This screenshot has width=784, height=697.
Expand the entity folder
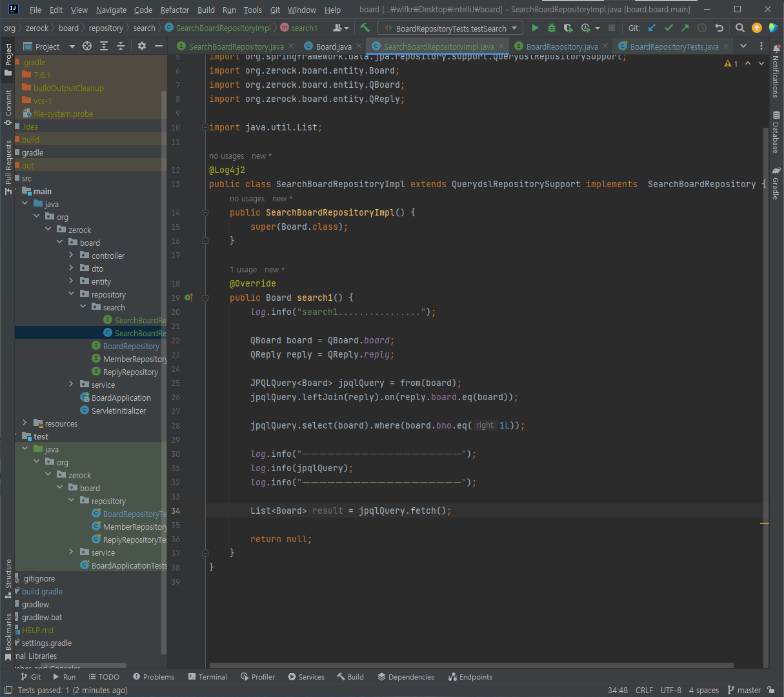point(71,281)
